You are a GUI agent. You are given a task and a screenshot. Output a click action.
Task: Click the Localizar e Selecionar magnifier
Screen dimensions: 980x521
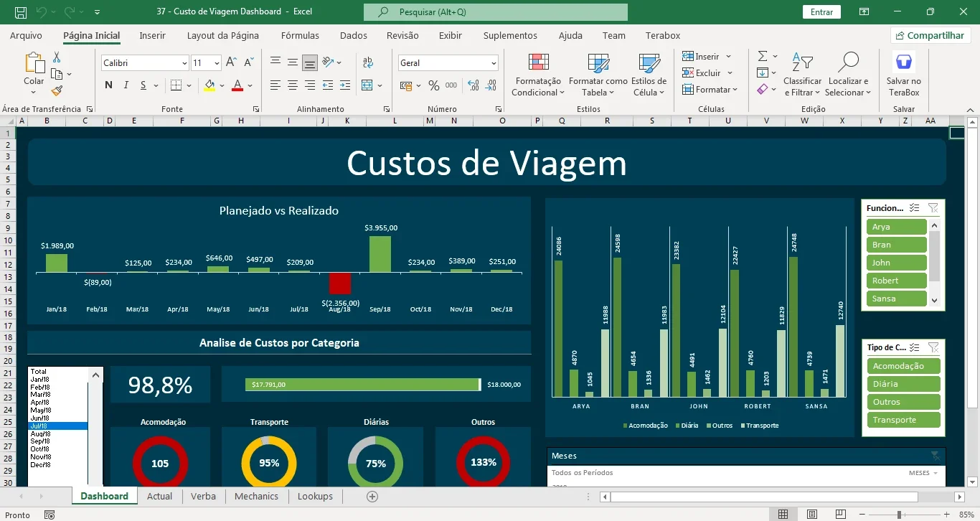(x=848, y=62)
